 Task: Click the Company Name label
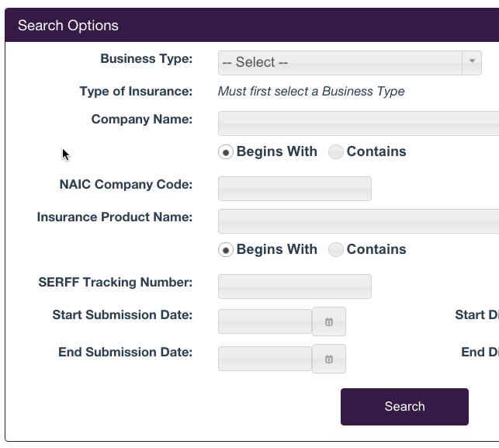(141, 120)
